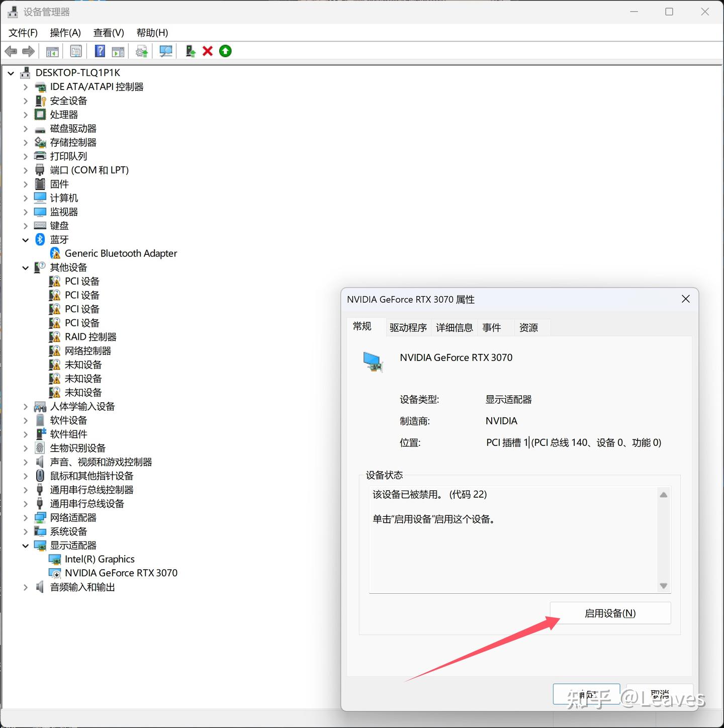The image size is (724, 728).
Task: Click the 网络控制器 warning device icon
Action: pos(54,351)
